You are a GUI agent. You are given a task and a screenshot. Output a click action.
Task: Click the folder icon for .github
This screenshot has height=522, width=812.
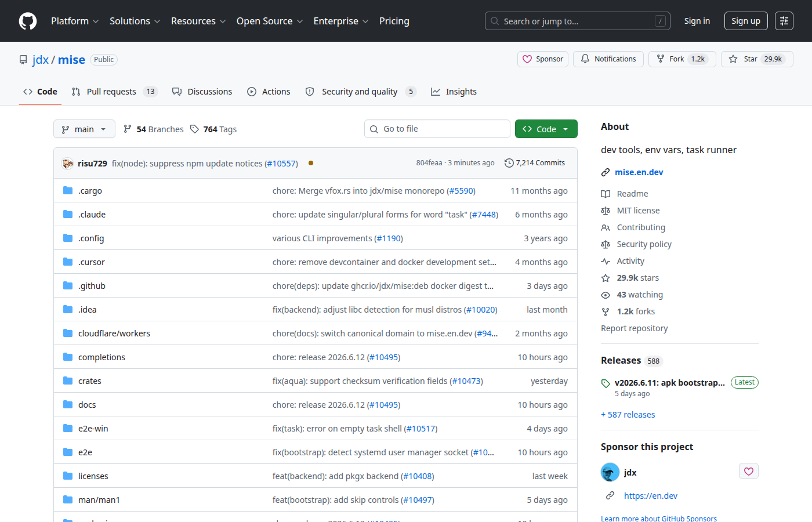pos(68,285)
